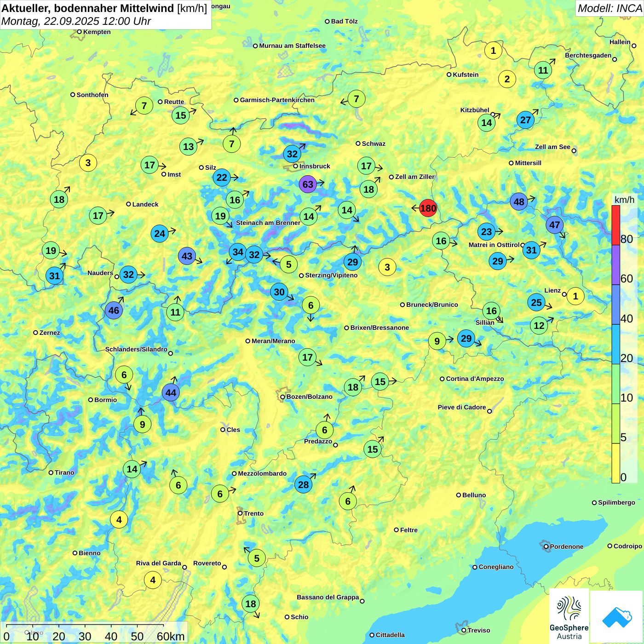Click the Schwaz city label
Viewport: 644px width, 644px height.
click(x=374, y=144)
